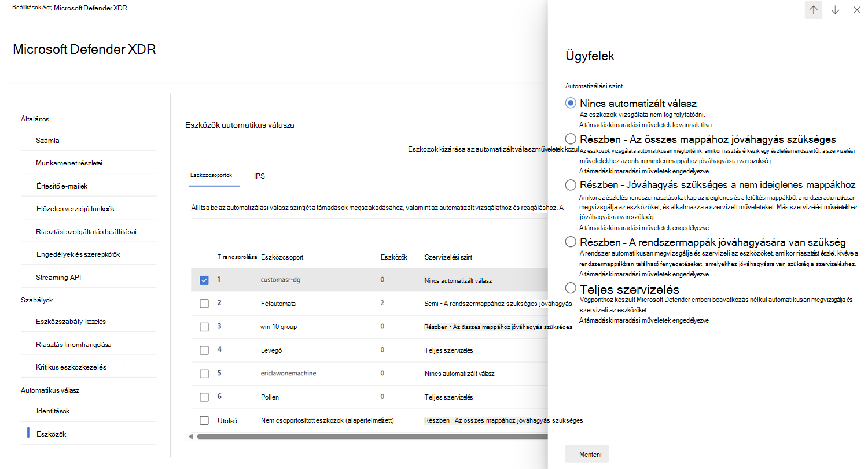Open Munkamenet részletei settings
The image size is (868, 469).
tap(69, 163)
